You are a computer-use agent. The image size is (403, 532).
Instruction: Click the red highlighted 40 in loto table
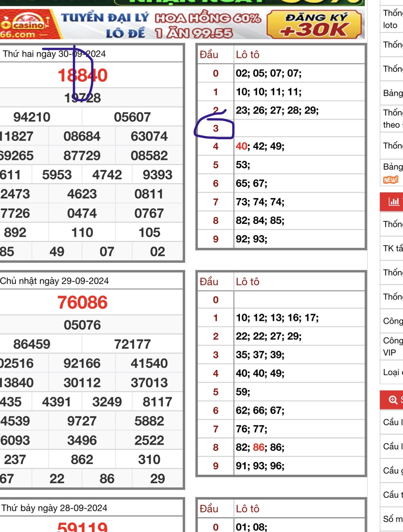[241, 146]
